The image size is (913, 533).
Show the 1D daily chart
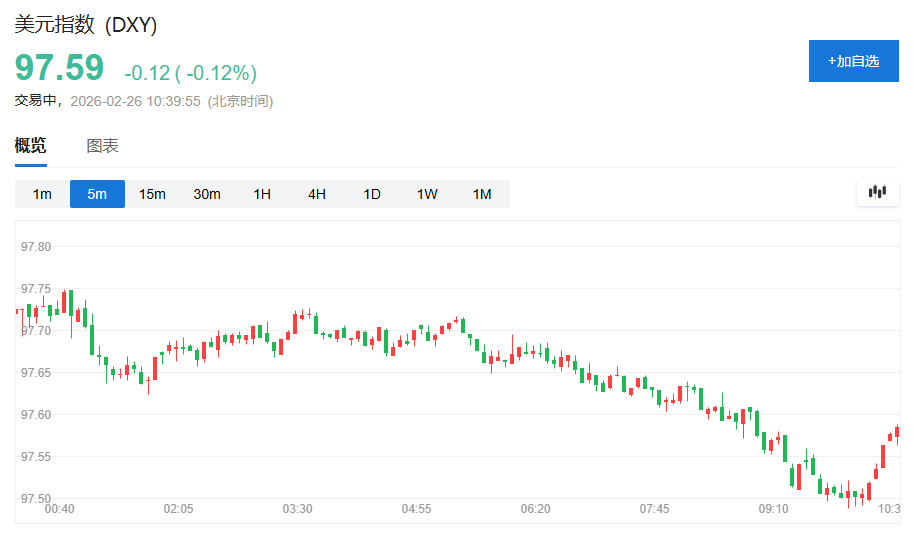tap(372, 194)
